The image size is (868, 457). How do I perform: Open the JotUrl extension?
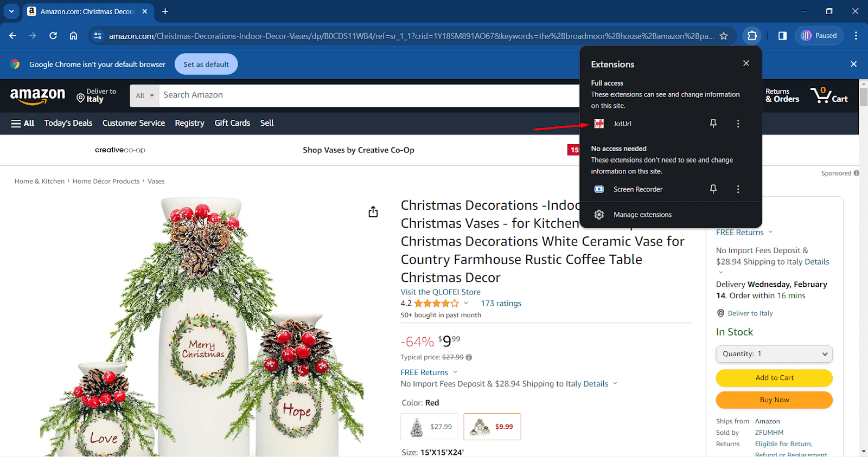pyautogui.click(x=622, y=124)
